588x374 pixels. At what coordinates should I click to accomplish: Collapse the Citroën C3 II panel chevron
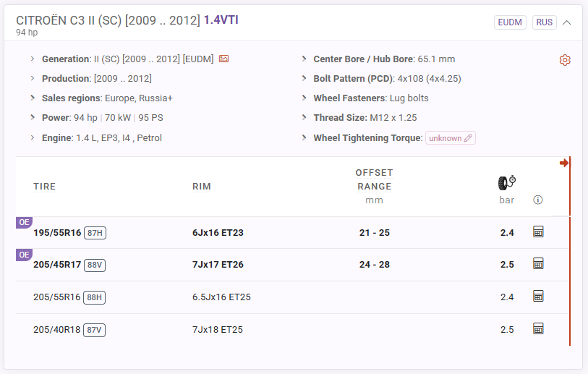566,22
